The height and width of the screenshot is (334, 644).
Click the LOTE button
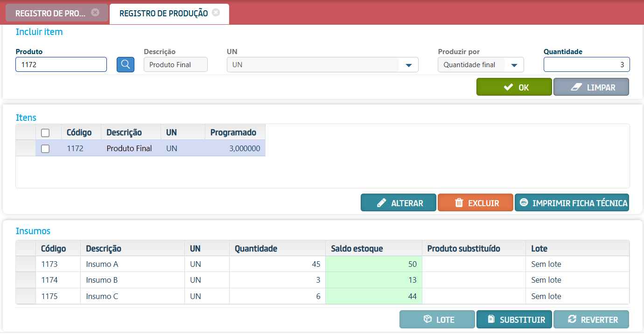pos(437,320)
